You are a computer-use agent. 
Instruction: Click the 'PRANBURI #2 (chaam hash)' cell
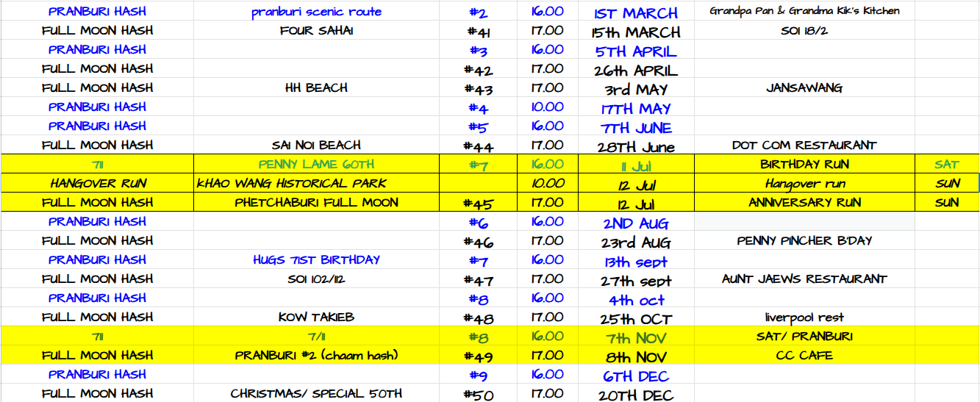pyautogui.click(x=316, y=356)
